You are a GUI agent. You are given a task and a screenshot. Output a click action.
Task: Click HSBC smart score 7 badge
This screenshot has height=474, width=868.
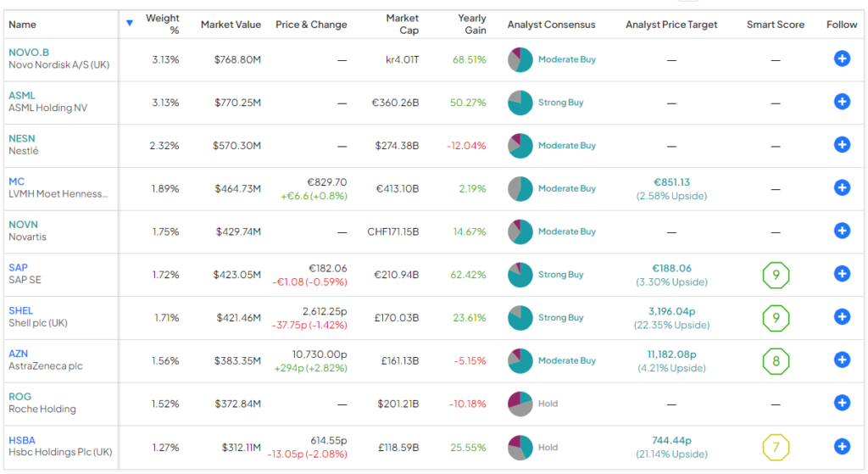point(775,447)
